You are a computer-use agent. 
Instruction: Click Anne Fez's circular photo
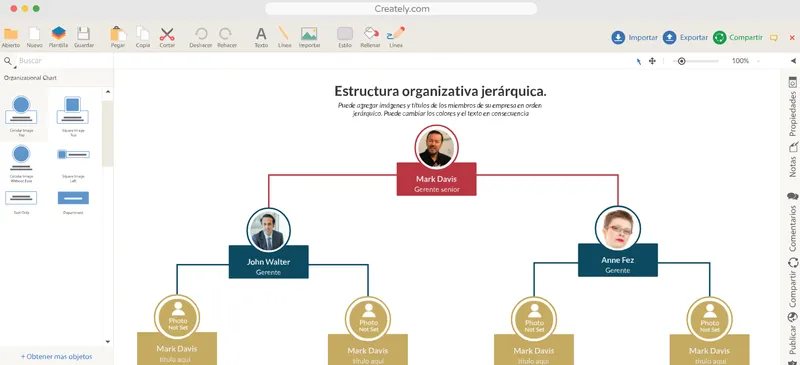click(x=617, y=228)
